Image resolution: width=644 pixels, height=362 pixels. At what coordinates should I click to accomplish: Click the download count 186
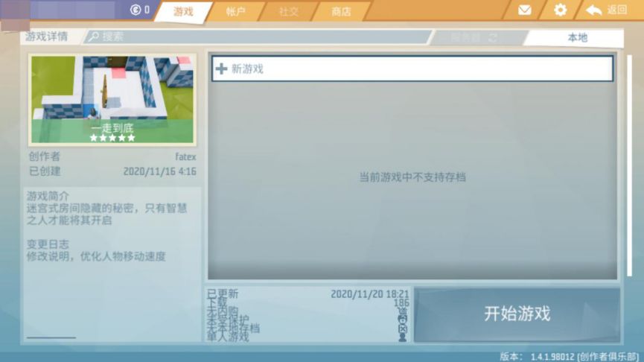[x=401, y=303]
